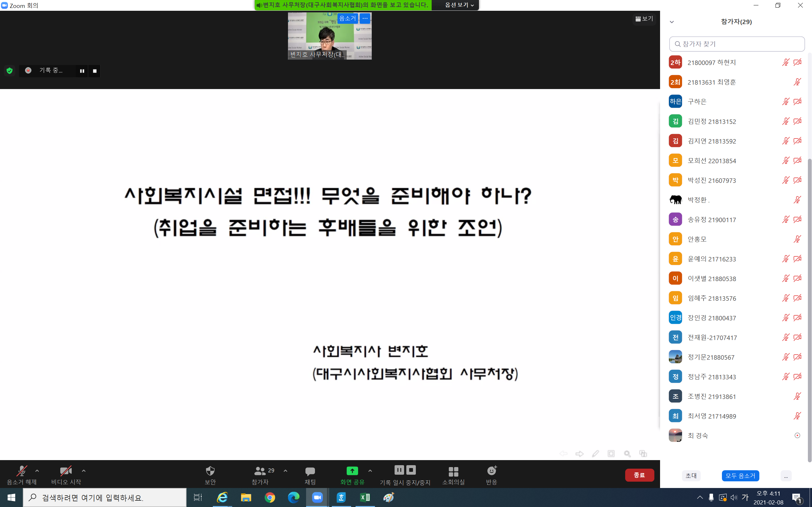The image size is (812, 507).
Task: Open the View (보기) layout menu
Action: (644, 19)
